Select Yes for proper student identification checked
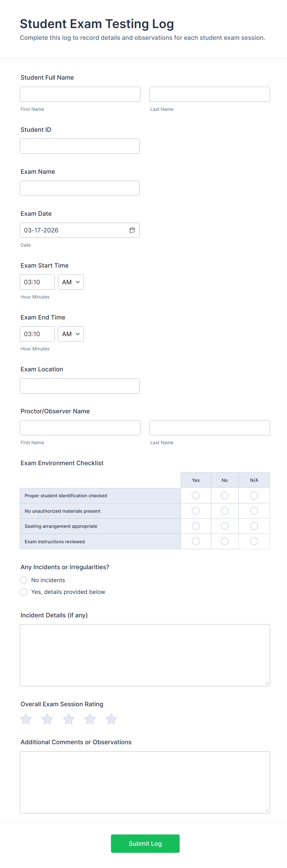The height and width of the screenshot is (868, 287). [x=196, y=495]
